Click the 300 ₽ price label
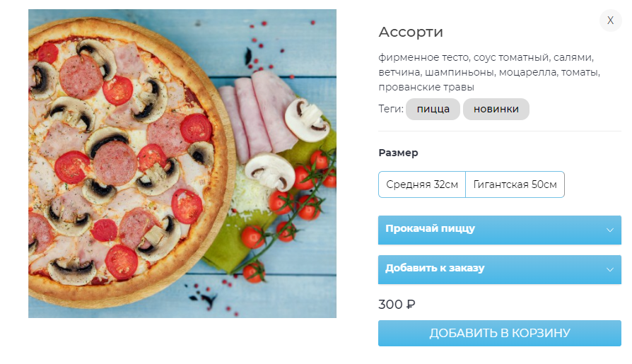The image size is (632, 364). (x=397, y=305)
